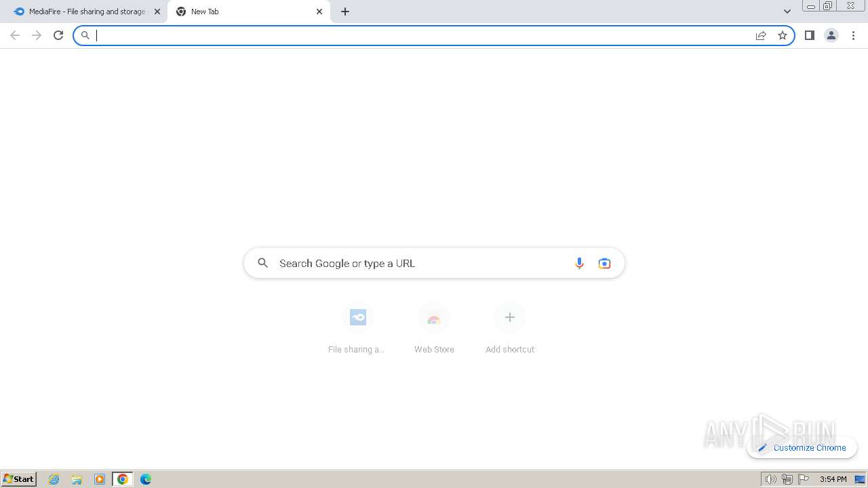868x488 pixels.
Task: Open Windows Explorer folder in taskbar
Action: pyautogui.click(x=77, y=479)
